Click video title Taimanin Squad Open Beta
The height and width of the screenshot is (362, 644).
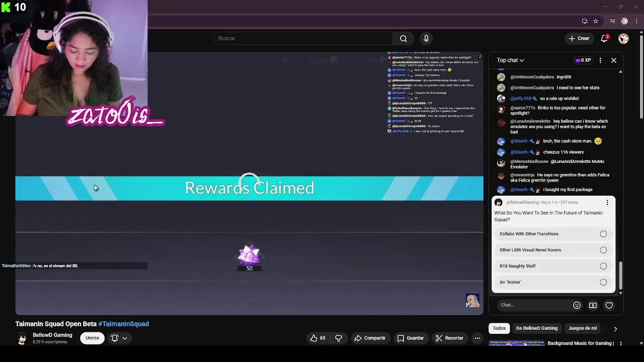pyautogui.click(x=56, y=324)
